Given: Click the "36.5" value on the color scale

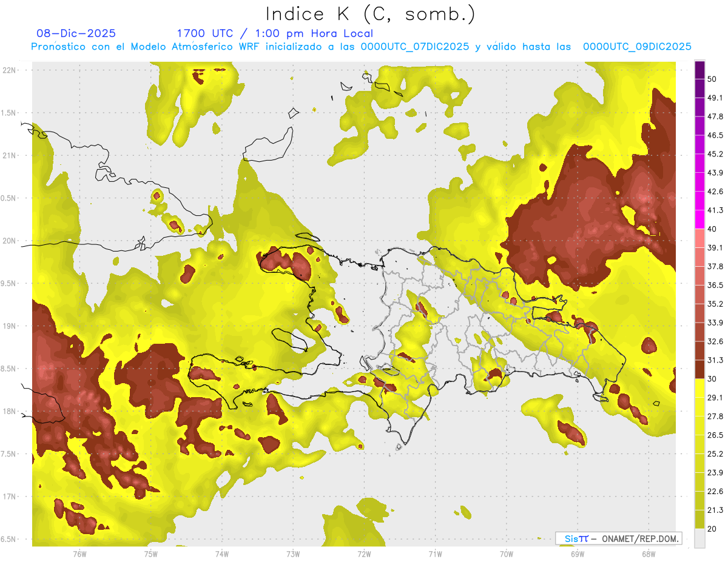Looking at the screenshot, I should [x=715, y=285].
